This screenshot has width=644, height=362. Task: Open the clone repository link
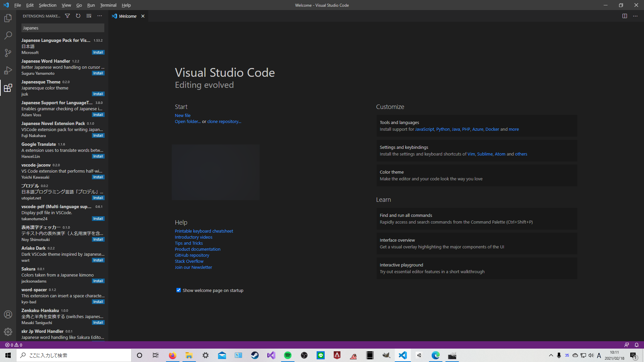tap(224, 121)
